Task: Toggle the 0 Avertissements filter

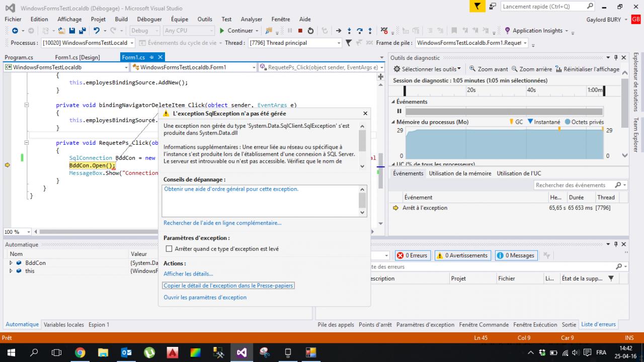Action: pos(463,255)
